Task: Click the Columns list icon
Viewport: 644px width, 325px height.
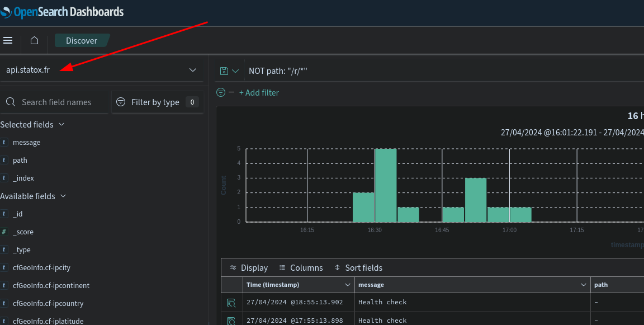Action: (x=282, y=267)
